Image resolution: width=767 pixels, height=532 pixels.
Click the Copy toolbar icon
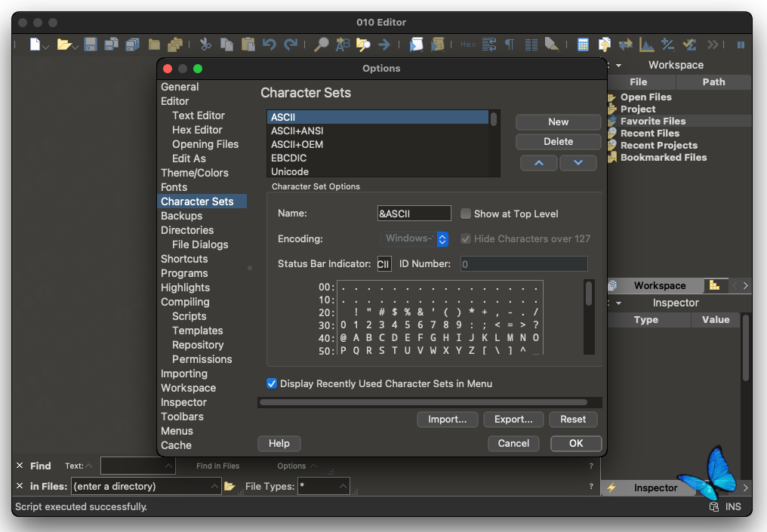[x=226, y=45]
